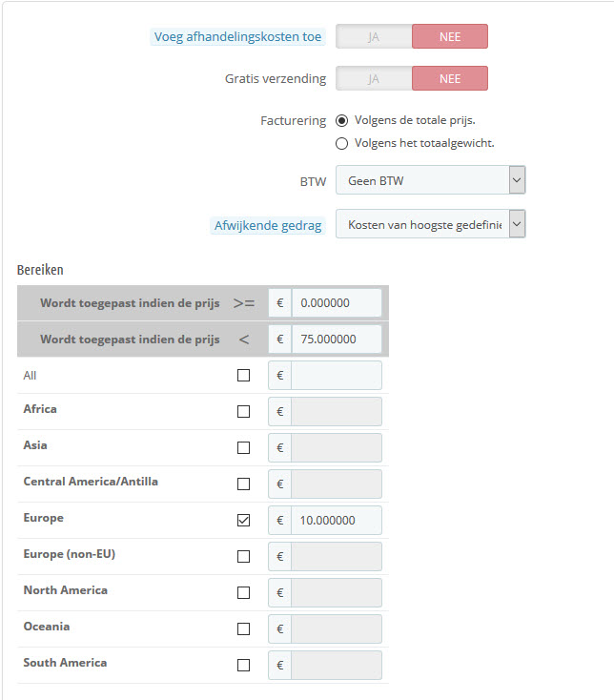Enable the Asia zone checkbox

click(x=243, y=448)
